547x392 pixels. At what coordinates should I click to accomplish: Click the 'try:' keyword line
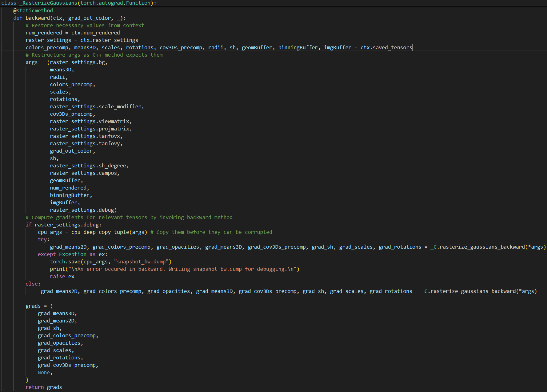click(44, 239)
